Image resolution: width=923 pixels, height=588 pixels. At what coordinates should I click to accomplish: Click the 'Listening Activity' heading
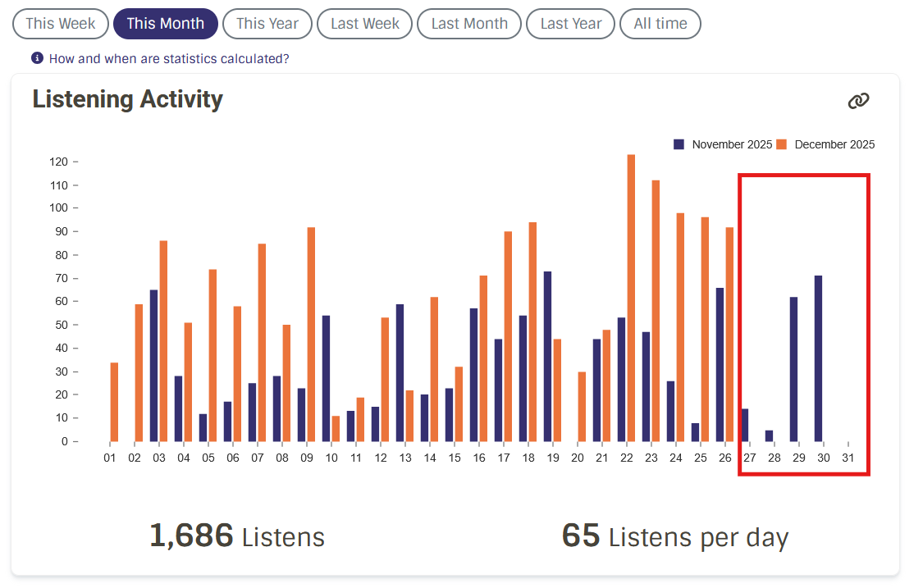[127, 99]
